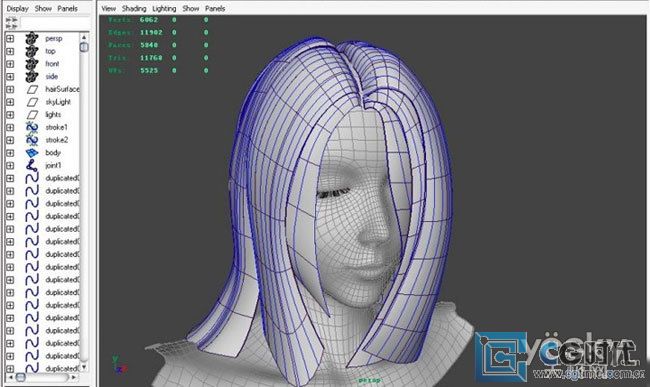Screen dimensions: 650x387
Task: Open the outliner Show menu
Action: click(x=43, y=8)
